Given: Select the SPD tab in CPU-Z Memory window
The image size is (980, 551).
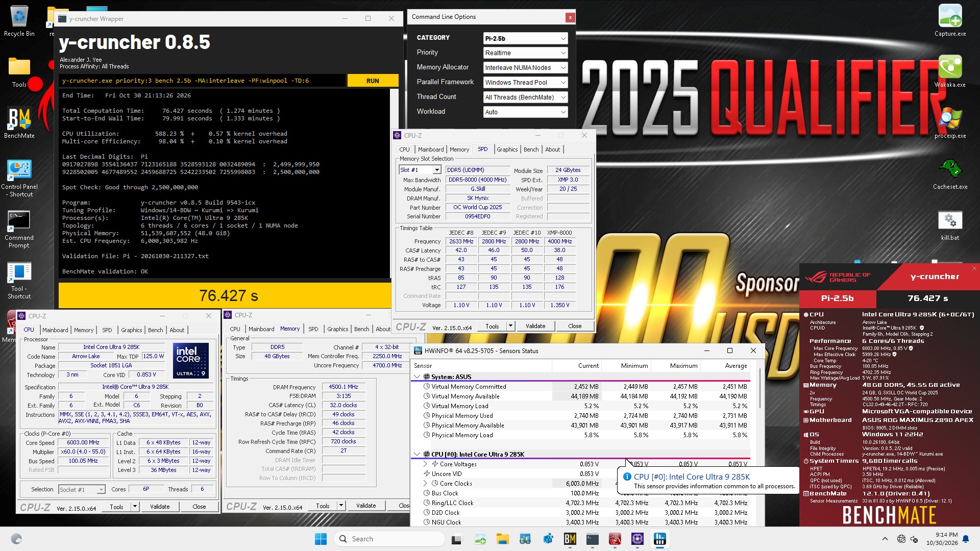Looking at the screenshot, I should [313, 329].
